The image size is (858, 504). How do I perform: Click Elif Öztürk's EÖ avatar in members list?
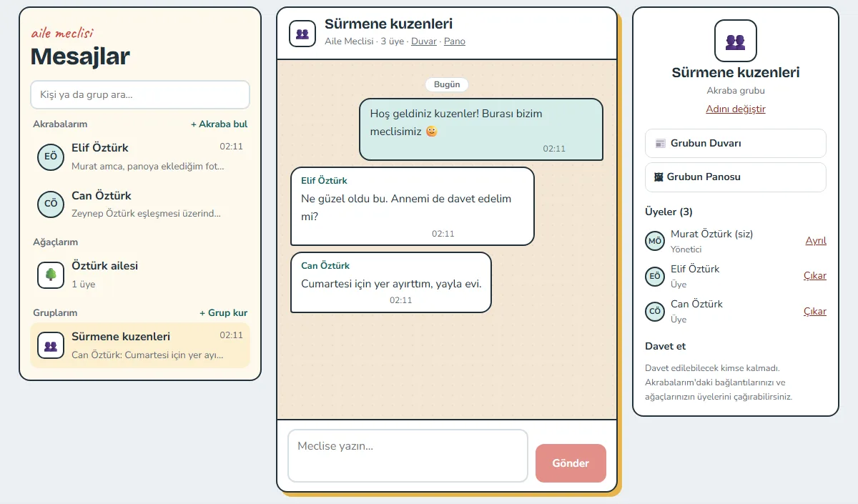[x=654, y=276]
